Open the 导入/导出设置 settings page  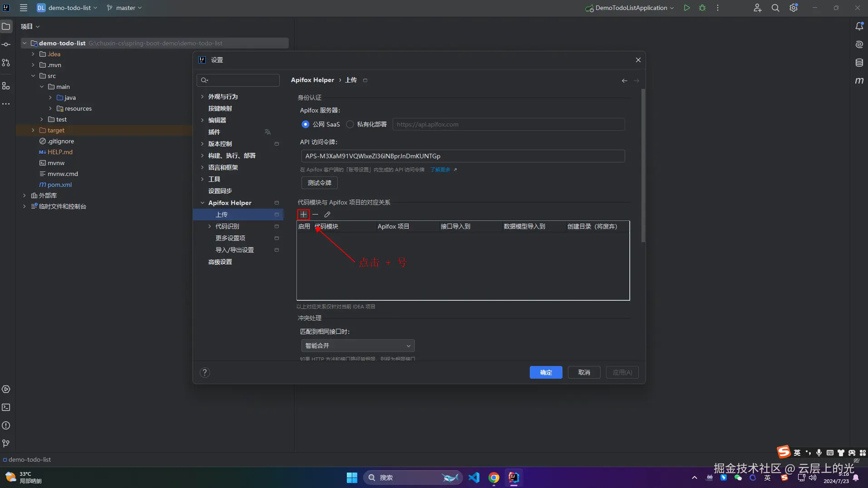click(234, 250)
